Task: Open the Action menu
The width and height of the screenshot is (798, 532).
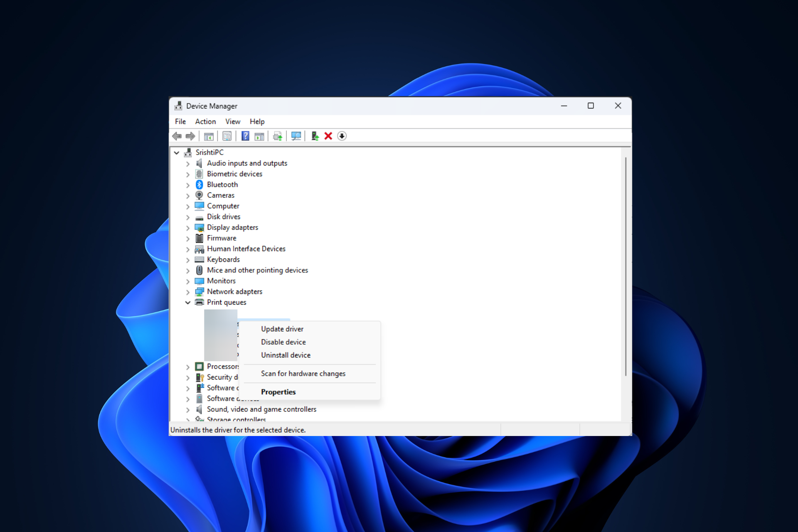Action: (x=205, y=121)
